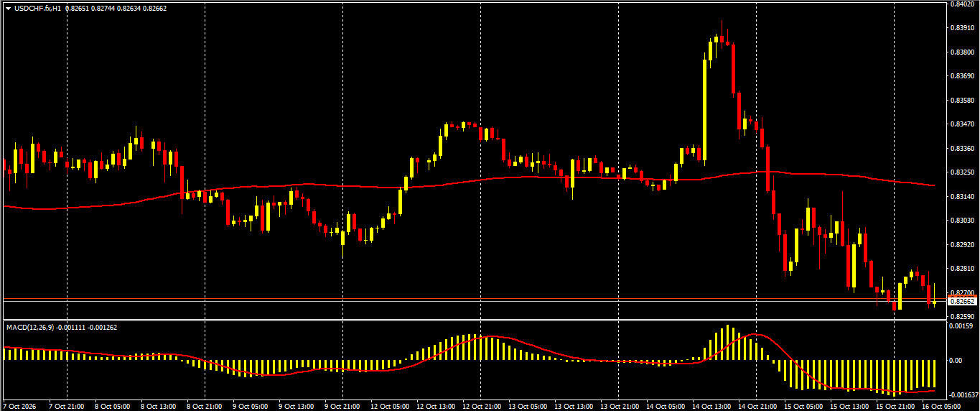Click the 13 Oct 13:00 time label
The height and width of the screenshot is (411, 980).
tap(574, 407)
